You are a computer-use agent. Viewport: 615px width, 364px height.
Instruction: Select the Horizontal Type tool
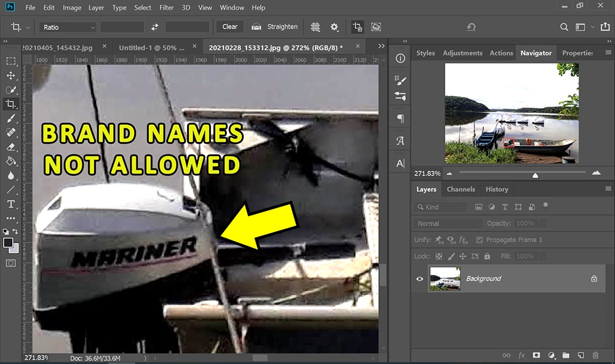[11, 204]
